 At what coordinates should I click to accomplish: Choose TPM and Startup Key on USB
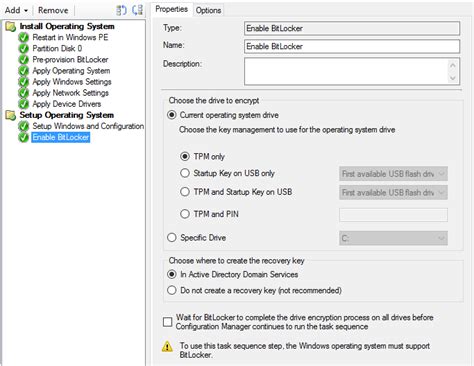(x=185, y=192)
